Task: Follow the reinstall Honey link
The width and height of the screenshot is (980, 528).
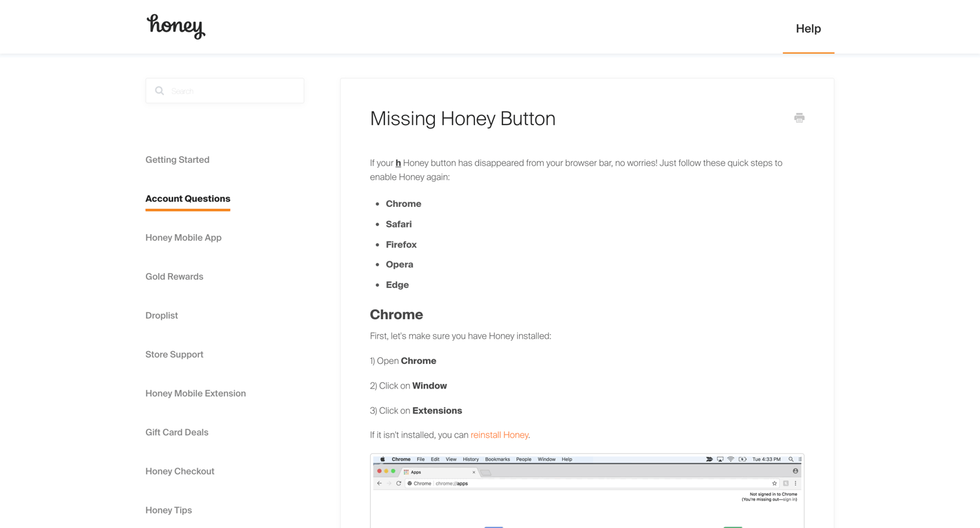Action: click(x=499, y=435)
